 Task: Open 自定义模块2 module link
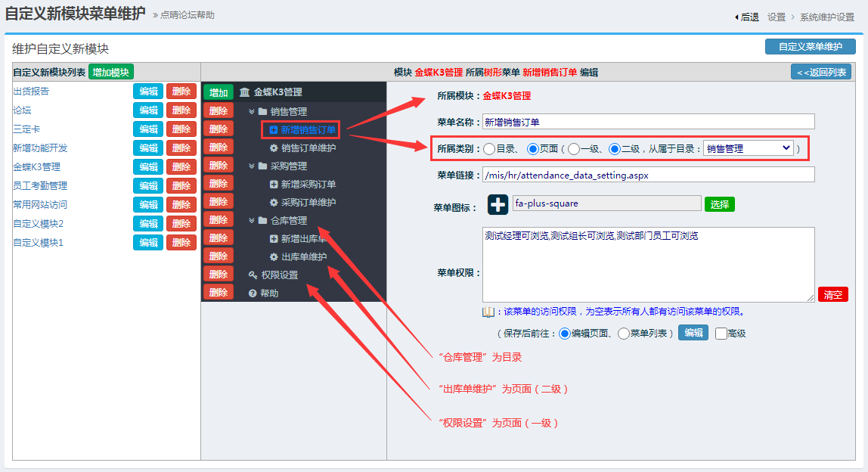(x=39, y=224)
